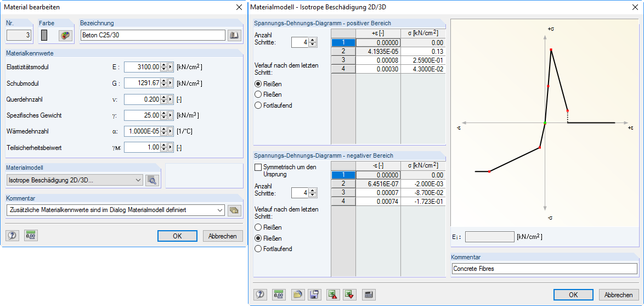The width and height of the screenshot is (644, 306).
Task: Click the calculator icon in Materialmodell toolbar
Action: [x=369, y=294]
